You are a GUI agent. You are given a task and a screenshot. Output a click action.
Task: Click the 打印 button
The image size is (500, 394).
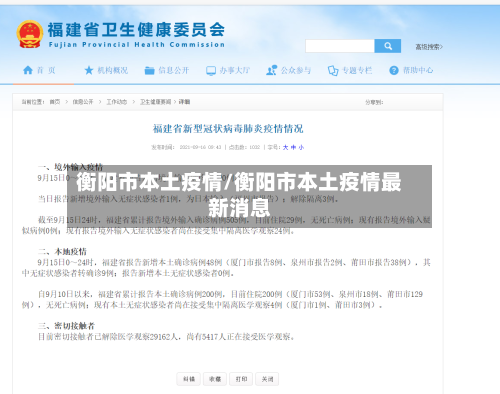point(241,379)
